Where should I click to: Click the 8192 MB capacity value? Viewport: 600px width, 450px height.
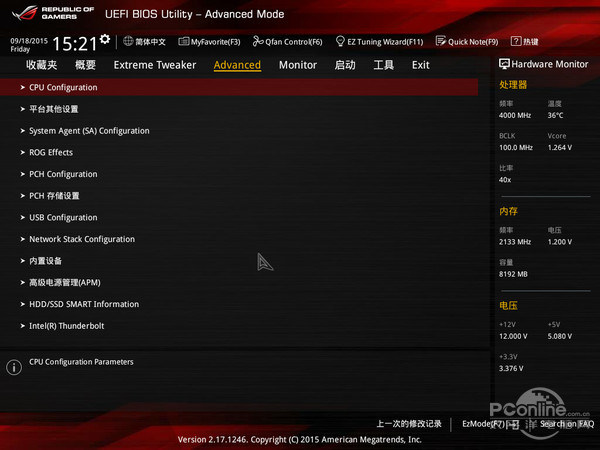point(513,274)
